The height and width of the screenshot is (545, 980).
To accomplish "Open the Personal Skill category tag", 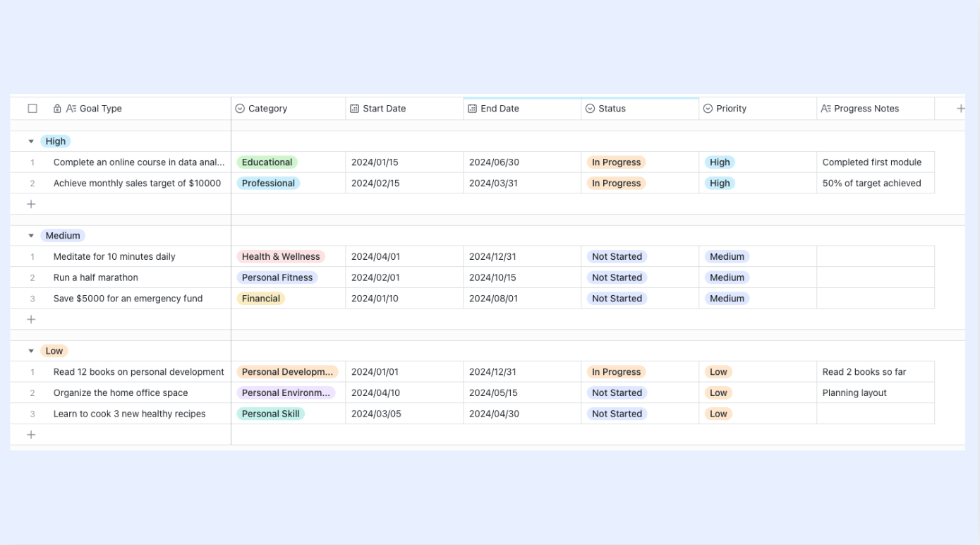I will click(x=271, y=414).
